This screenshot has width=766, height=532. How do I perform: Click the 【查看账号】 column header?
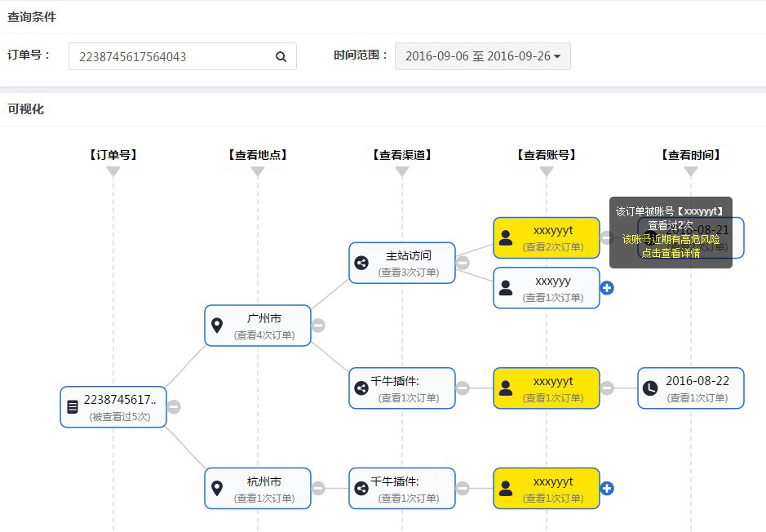[x=547, y=155]
